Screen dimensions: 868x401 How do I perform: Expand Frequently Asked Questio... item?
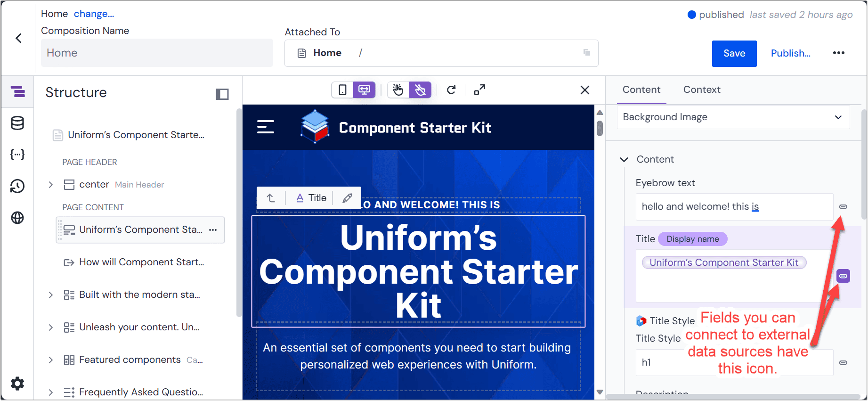pyautogui.click(x=51, y=392)
